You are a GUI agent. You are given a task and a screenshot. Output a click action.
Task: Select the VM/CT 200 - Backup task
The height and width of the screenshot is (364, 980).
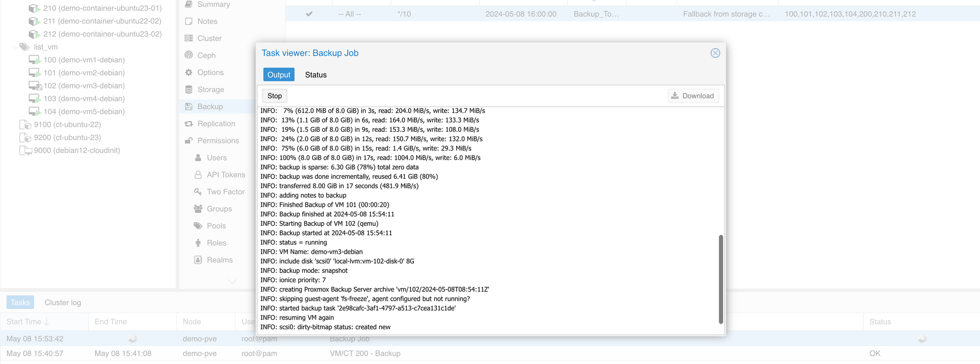365,354
